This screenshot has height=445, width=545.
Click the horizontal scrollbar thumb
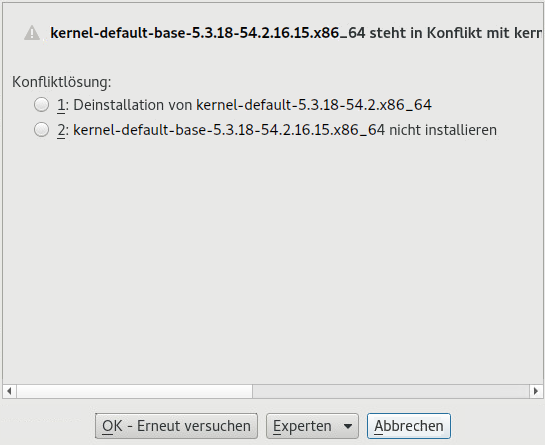[135, 391]
